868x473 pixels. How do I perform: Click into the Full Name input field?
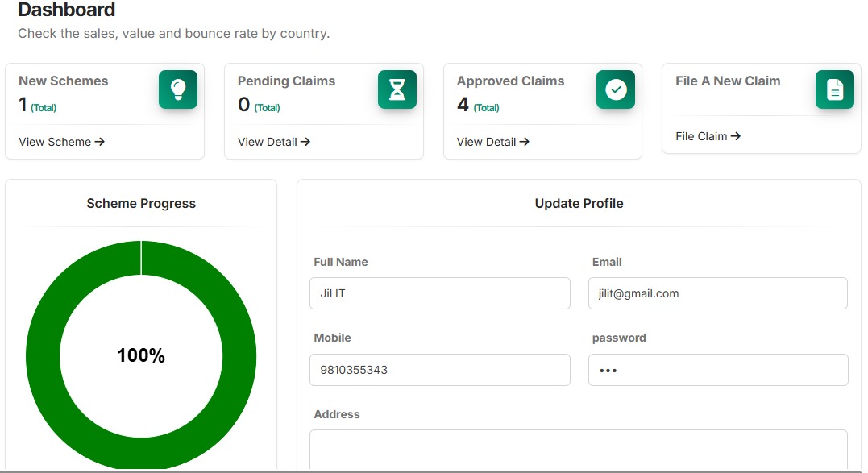(x=439, y=293)
